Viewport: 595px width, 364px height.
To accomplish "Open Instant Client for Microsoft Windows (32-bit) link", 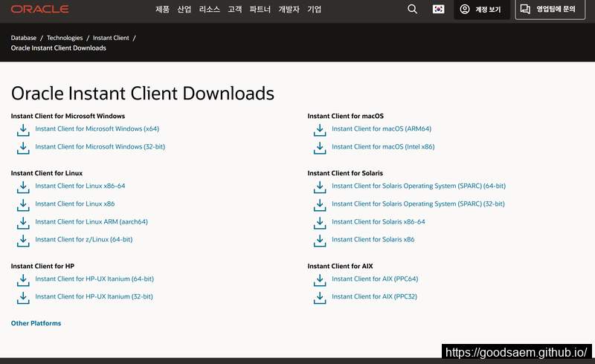I will (x=100, y=147).
